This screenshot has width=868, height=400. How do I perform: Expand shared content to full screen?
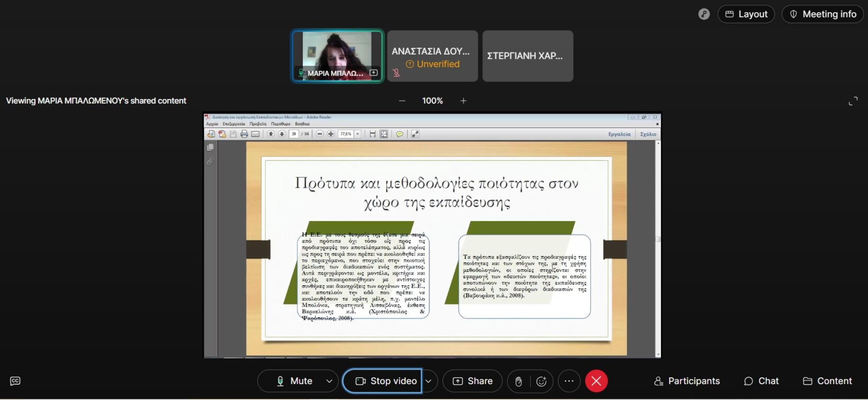tap(853, 101)
